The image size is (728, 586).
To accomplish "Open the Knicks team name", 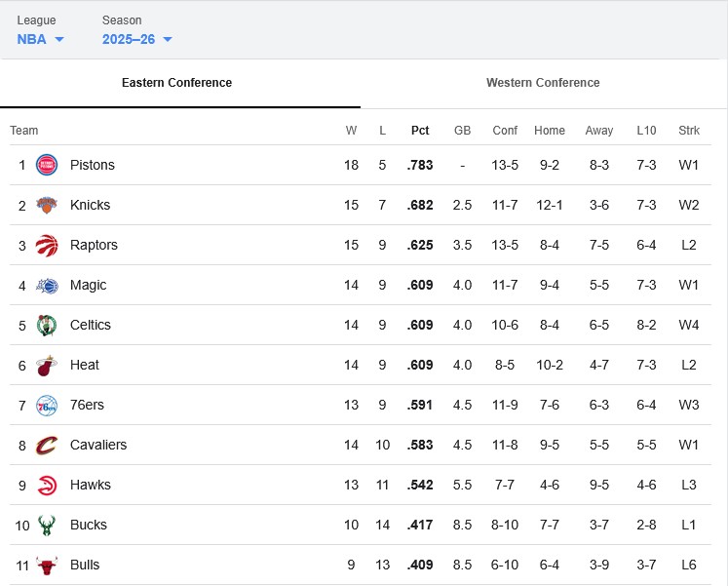I will tap(90, 205).
